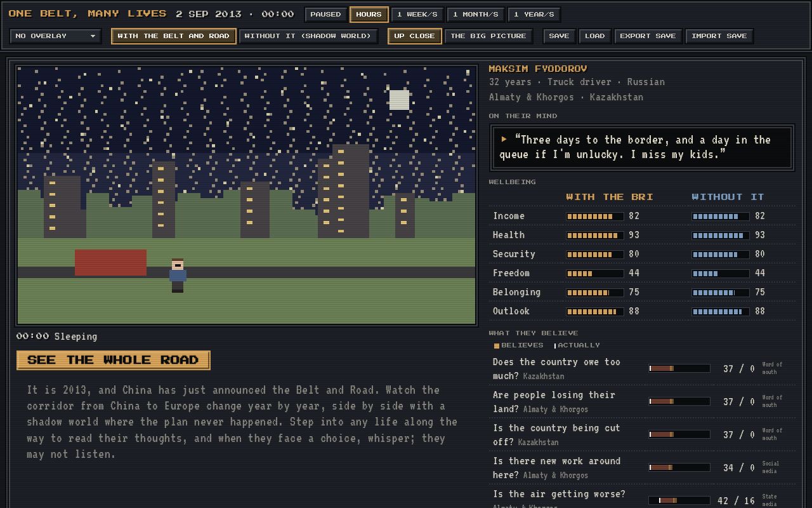Click the 'Almaty & Khorgos · Kazakhstan' location line
This screenshot has height=508, width=812.
click(x=566, y=97)
